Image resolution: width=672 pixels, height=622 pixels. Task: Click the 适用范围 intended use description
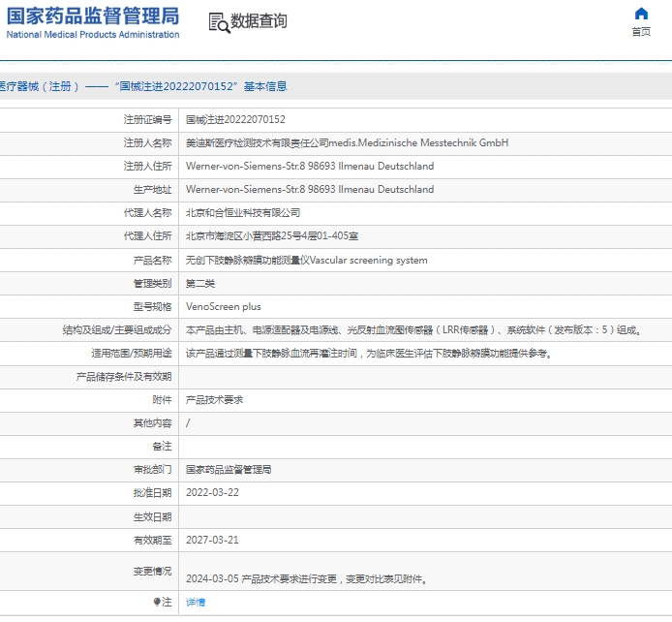coord(369,354)
